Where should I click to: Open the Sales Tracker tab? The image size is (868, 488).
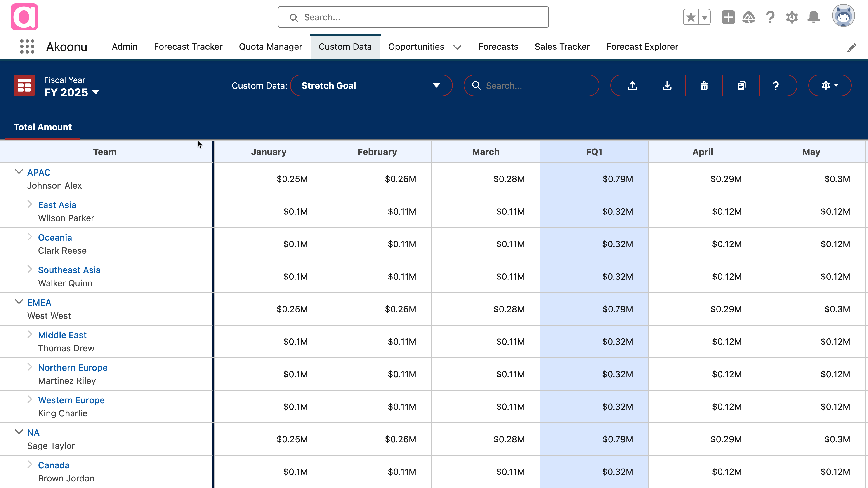point(562,47)
